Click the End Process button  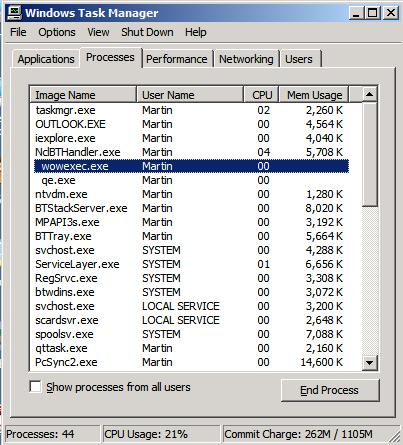coord(330,390)
